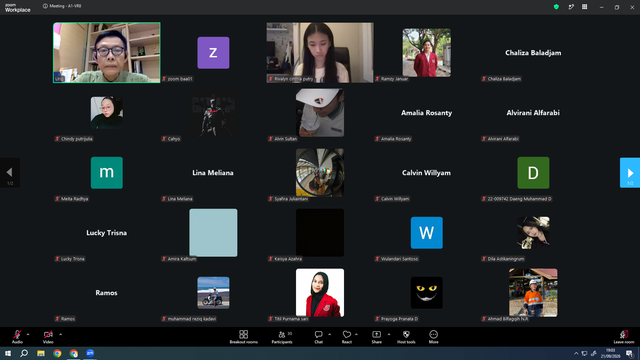The image size is (640, 360).
Task: Open the taskbar clock showing 19:03
Action: [610, 353]
